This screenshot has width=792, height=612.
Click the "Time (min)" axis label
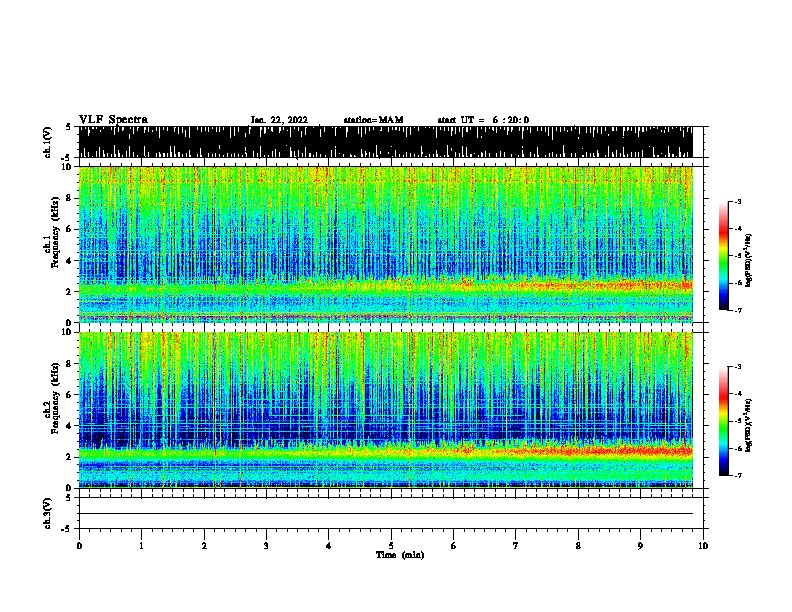click(400, 555)
